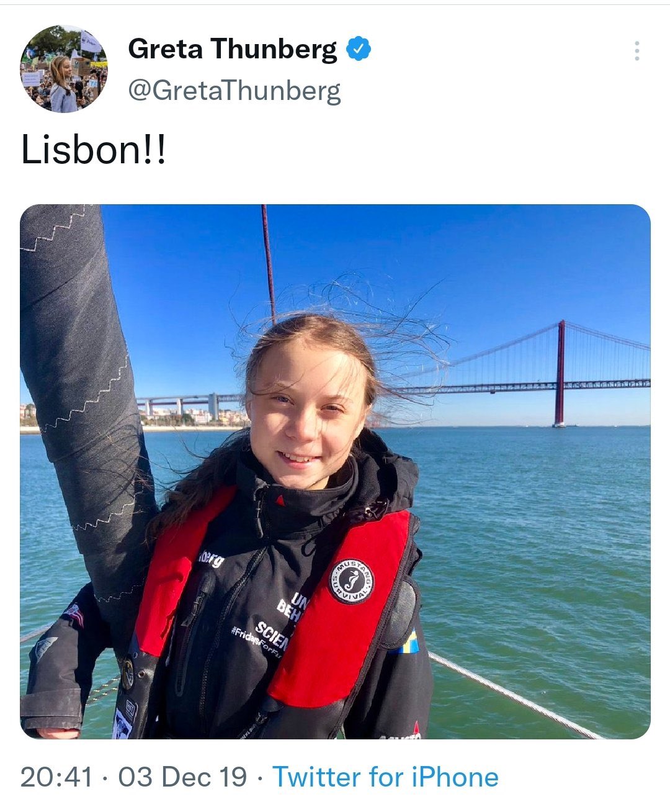The width and height of the screenshot is (670, 812).
Task: Click the blue verified badge
Action: click(358, 49)
